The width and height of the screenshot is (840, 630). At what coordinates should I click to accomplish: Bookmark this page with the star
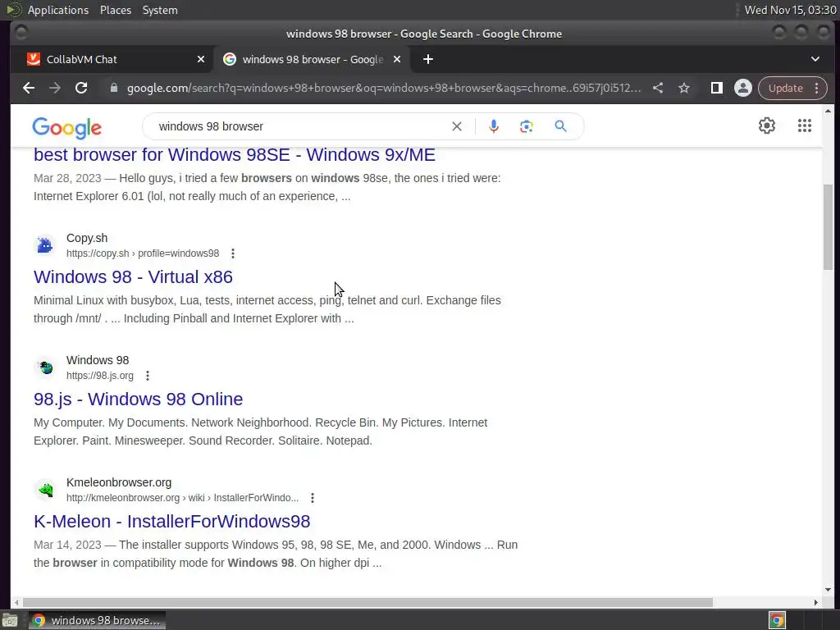tap(684, 88)
